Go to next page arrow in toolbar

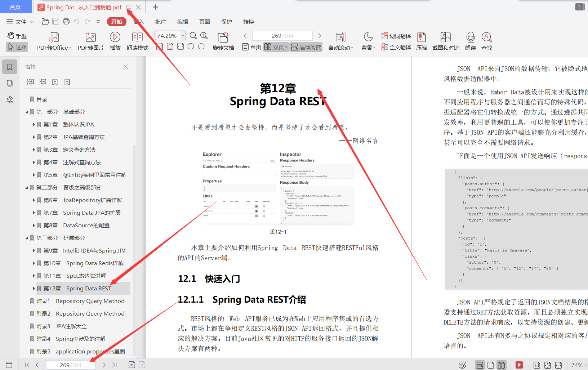click(x=320, y=36)
